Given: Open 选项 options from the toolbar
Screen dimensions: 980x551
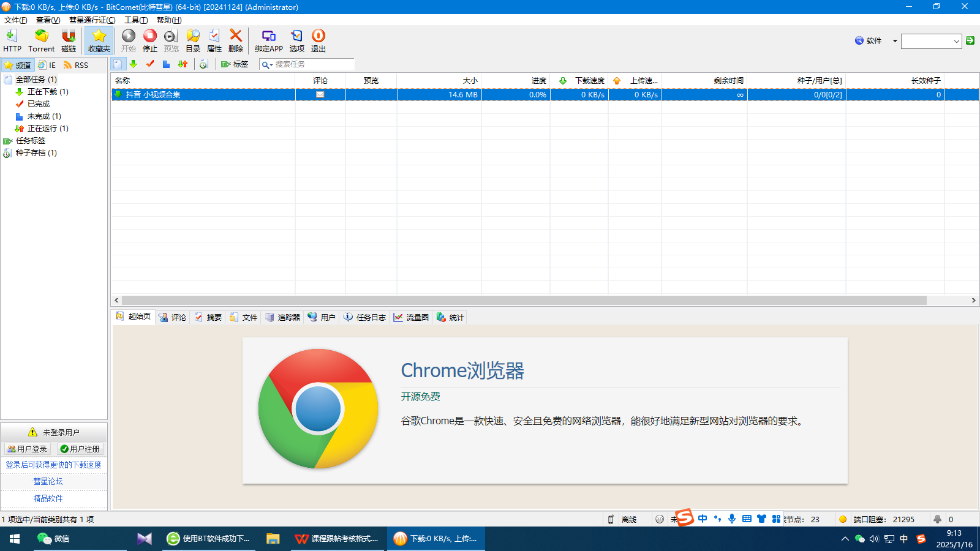Looking at the screenshot, I should click(x=297, y=40).
